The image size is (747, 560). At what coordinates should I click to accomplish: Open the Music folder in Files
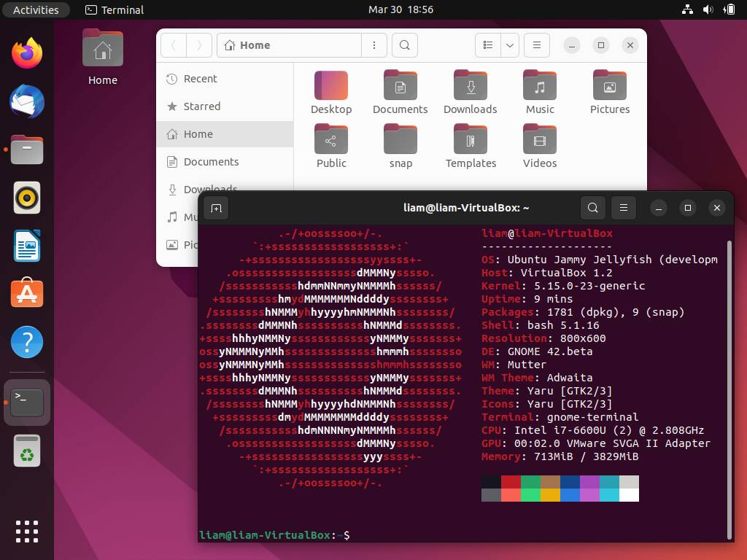coord(539,91)
